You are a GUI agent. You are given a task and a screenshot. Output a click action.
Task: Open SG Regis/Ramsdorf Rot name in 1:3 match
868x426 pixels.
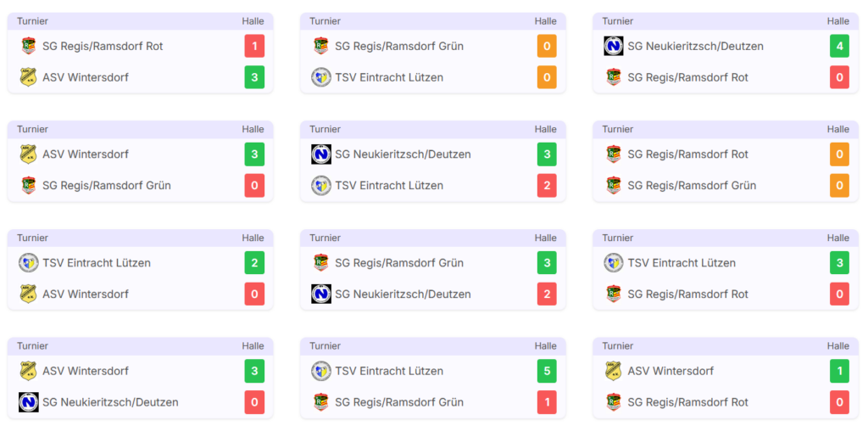point(103,46)
